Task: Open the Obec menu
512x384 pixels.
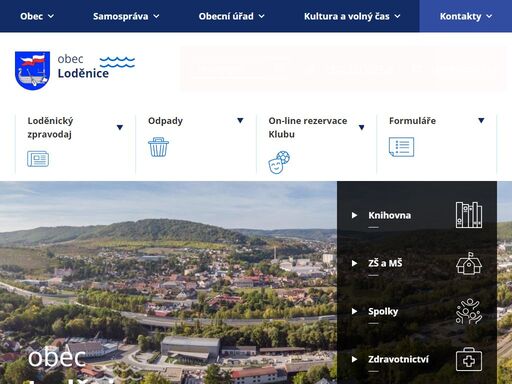Action: 37,16
